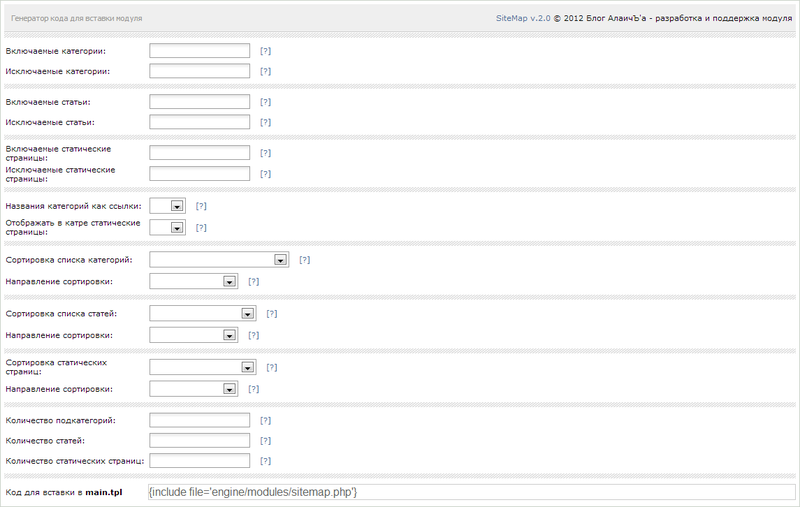
Task: Open help [?] for Включаемые статьи
Action: [x=265, y=102]
